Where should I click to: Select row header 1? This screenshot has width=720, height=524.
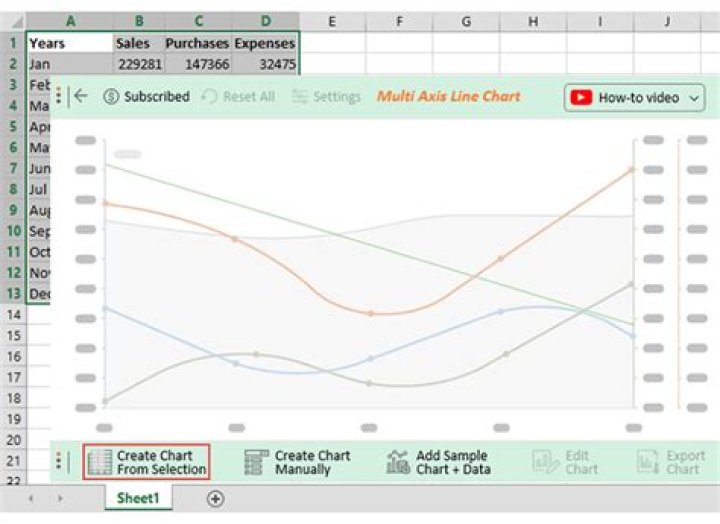click(x=13, y=43)
